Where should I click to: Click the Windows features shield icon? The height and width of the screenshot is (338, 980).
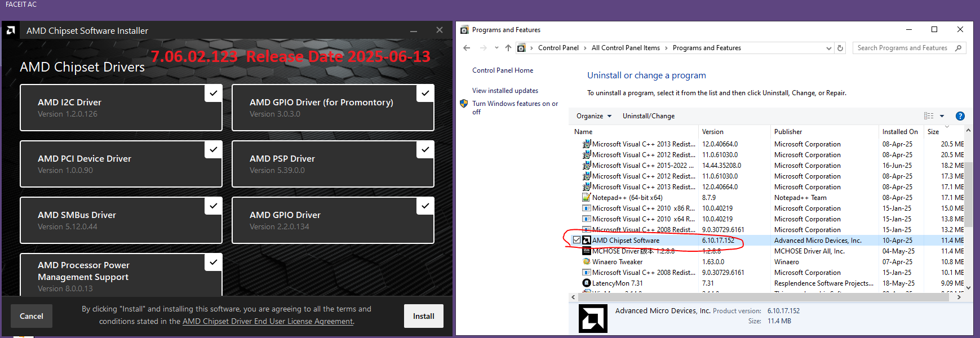pyautogui.click(x=464, y=104)
